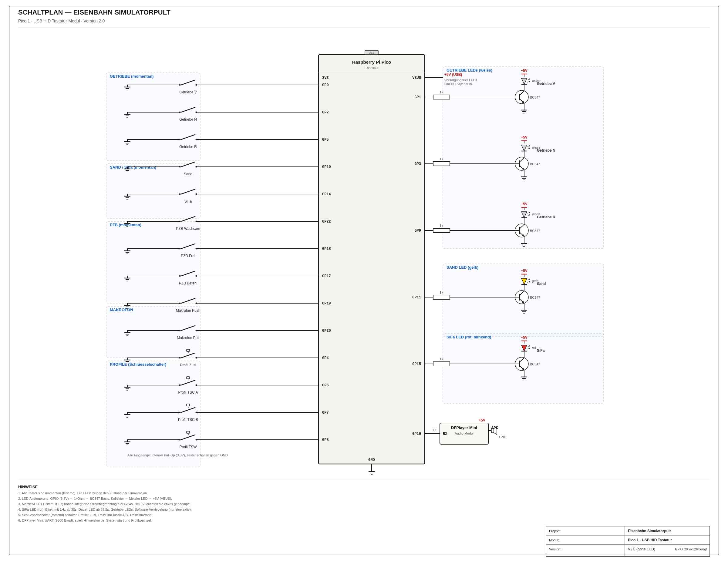This screenshot has width=728, height=561.
Task: Click the Profil Zusi key switch symbol
Action: click(x=188, y=354)
